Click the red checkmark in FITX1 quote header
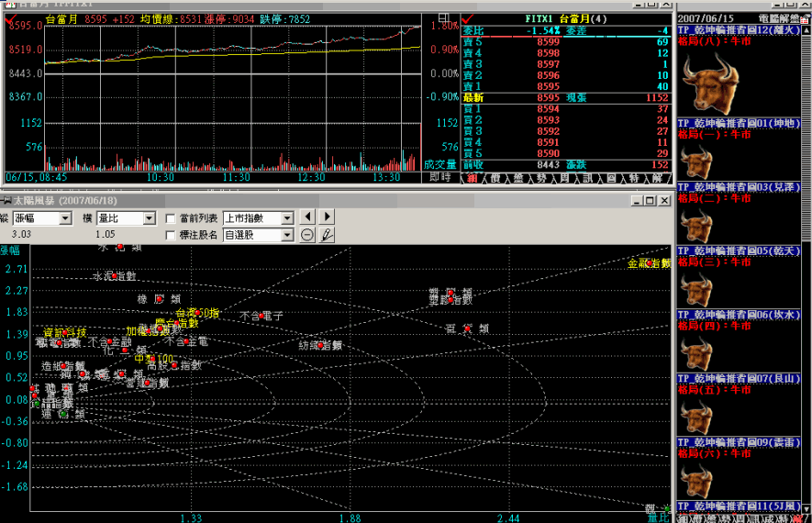The image size is (812, 523). 468,19
